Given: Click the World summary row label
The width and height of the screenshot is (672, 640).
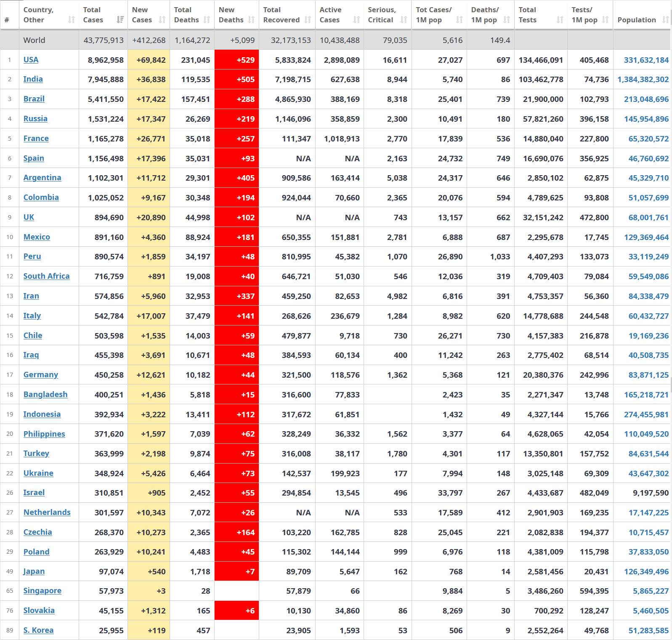Looking at the screenshot, I should (x=34, y=40).
